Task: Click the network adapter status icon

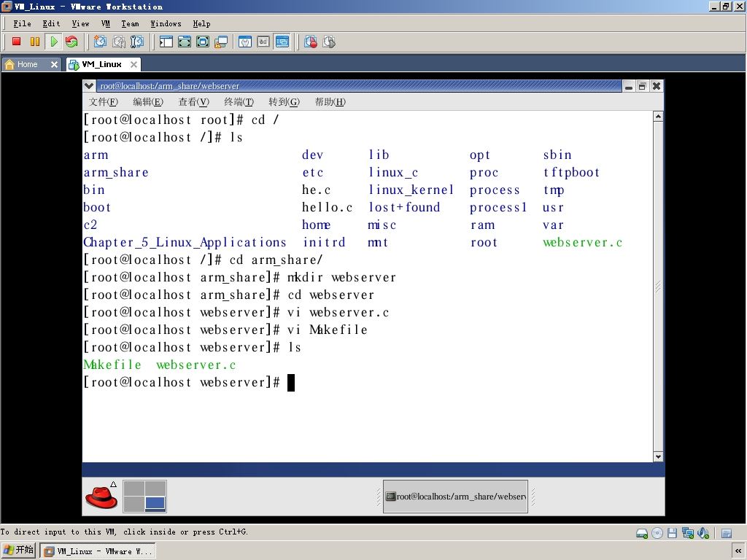Action: pyautogui.click(x=687, y=533)
